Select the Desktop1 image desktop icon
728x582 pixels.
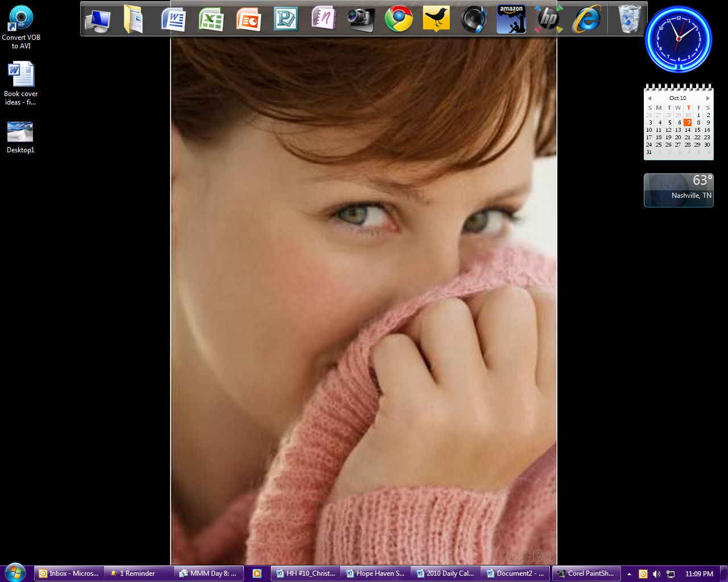[x=20, y=138]
